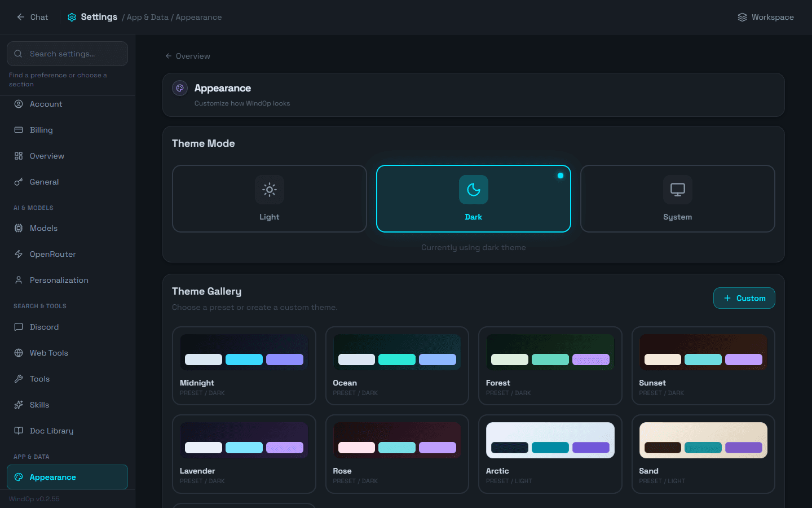Image resolution: width=812 pixels, height=508 pixels.
Task: Click the Billing card icon
Action: (19, 130)
